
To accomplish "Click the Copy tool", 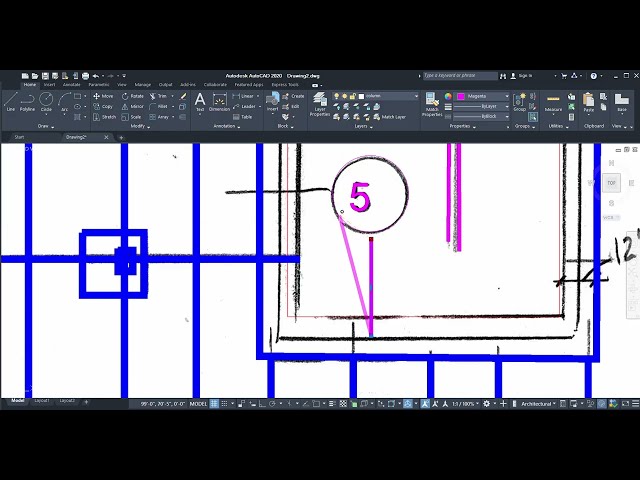I will [x=103, y=107].
